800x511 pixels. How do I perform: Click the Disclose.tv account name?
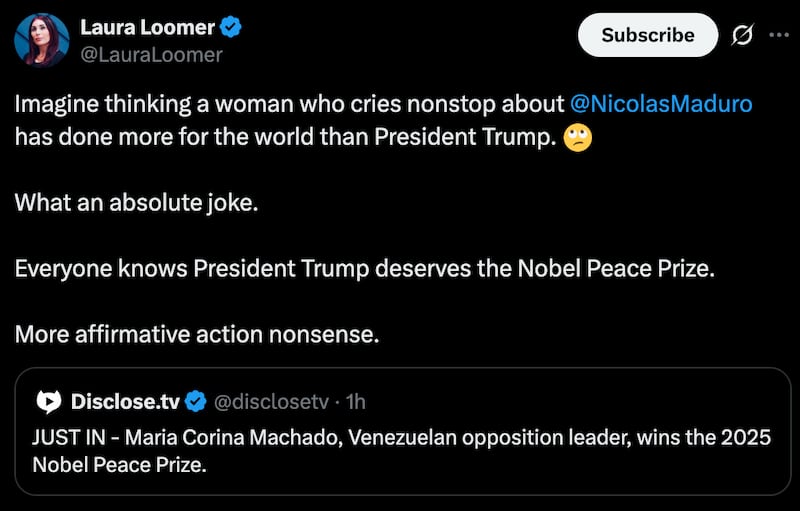click(125, 401)
